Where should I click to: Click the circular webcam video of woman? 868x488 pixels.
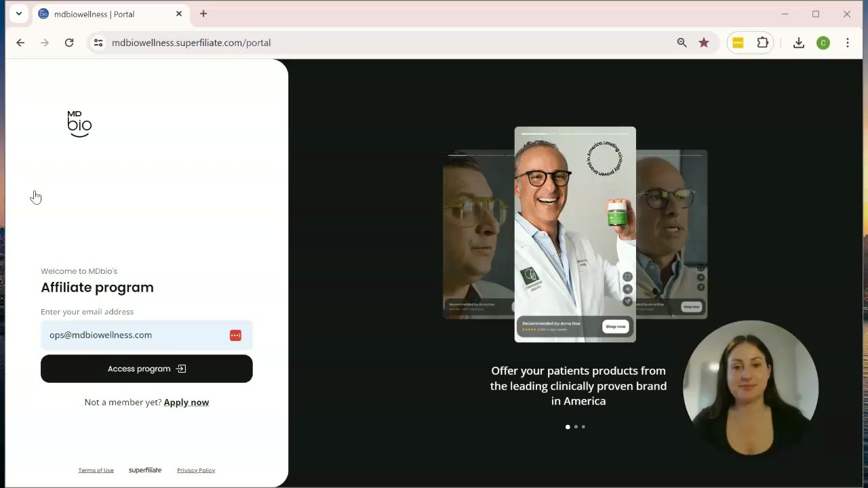tap(751, 388)
